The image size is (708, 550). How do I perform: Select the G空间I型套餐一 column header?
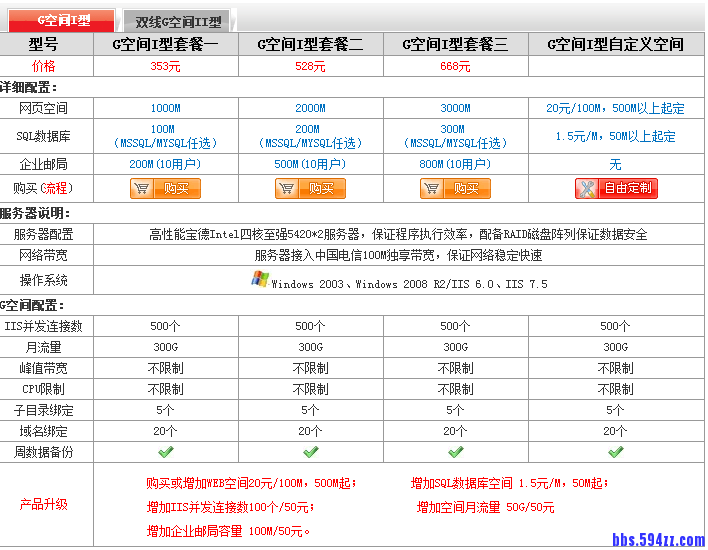(x=165, y=44)
